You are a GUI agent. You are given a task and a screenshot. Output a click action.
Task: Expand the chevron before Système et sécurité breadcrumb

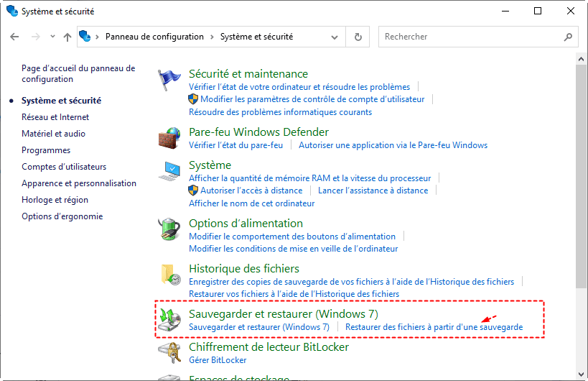point(212,37)
